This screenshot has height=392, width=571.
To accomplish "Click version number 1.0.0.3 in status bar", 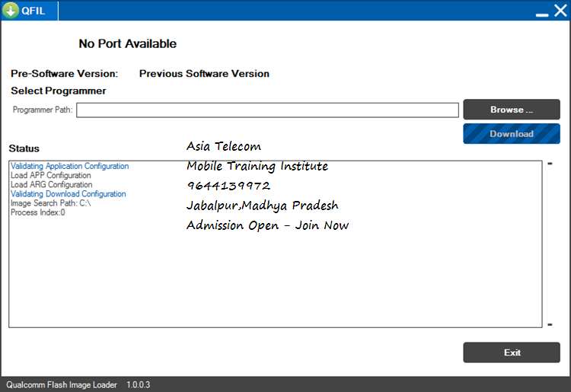I will pyautogui.click(x=139, y=384).
